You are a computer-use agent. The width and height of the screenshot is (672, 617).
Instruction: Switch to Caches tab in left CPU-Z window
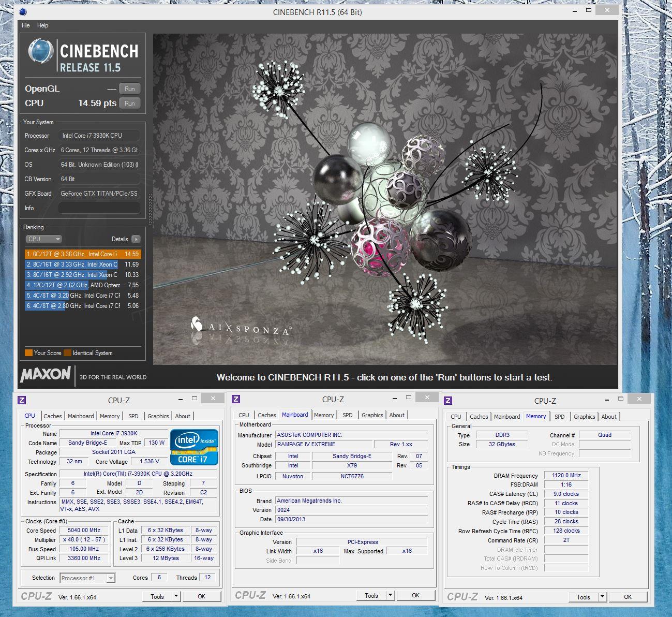[53, 416]
